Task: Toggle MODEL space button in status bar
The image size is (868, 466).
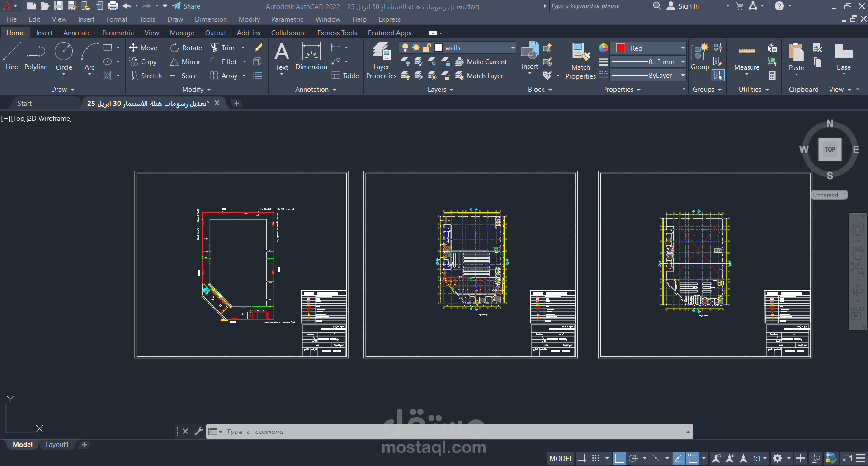Action: tap(561, 458)
